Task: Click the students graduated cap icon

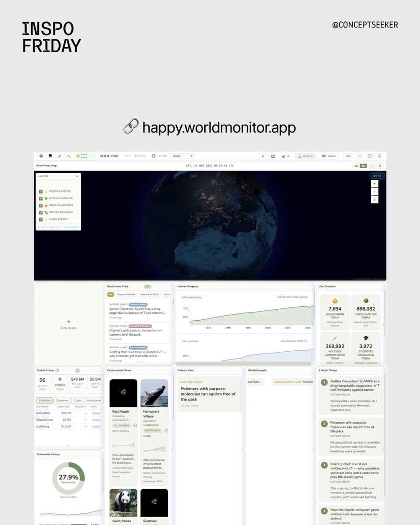Action: (366, 338)
